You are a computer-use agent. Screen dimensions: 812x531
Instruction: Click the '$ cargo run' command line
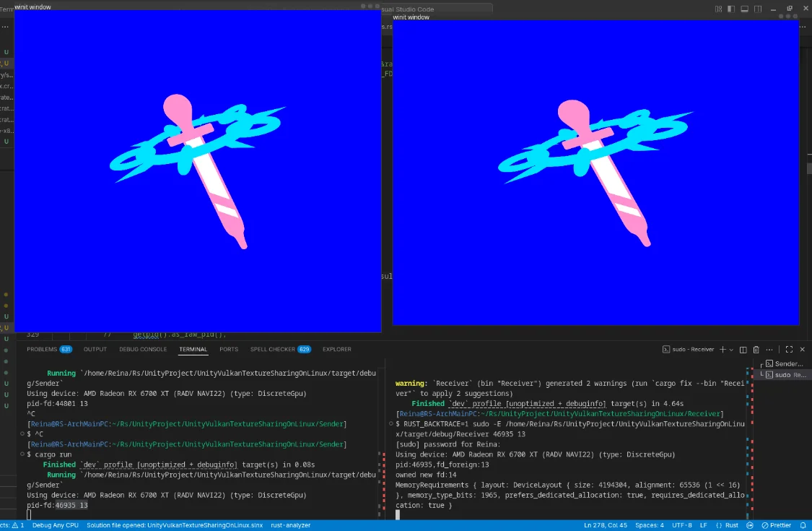(x=49, y=454)
